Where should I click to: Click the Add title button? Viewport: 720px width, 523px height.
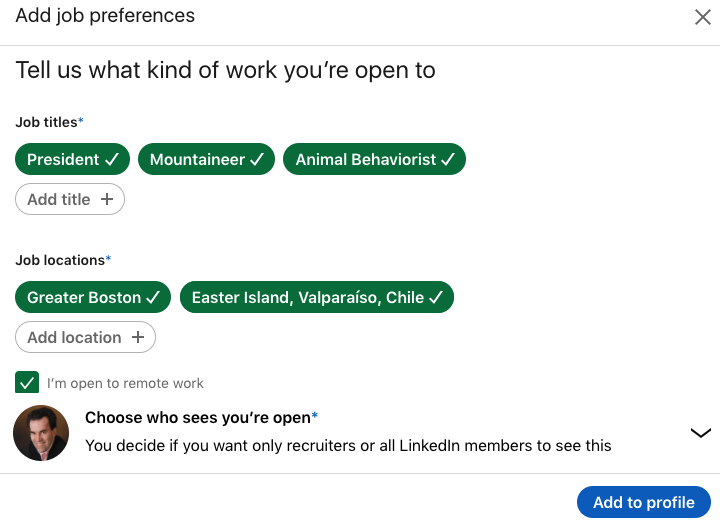(69, 199)
